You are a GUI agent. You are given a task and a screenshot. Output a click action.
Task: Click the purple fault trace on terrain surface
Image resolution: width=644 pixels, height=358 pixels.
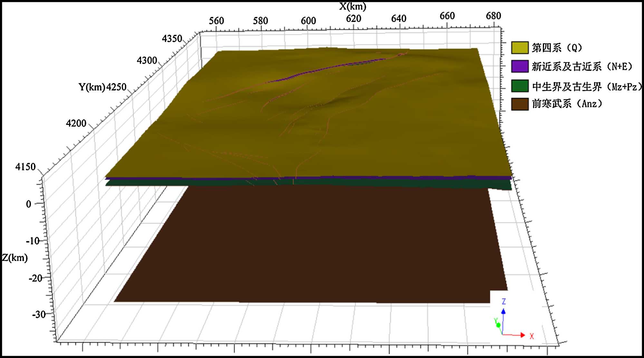tap(322, 69)
